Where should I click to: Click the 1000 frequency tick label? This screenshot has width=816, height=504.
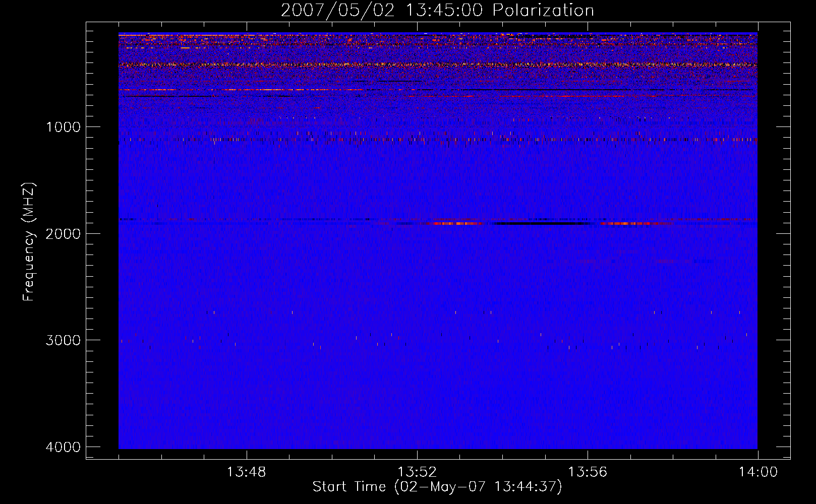63,127
